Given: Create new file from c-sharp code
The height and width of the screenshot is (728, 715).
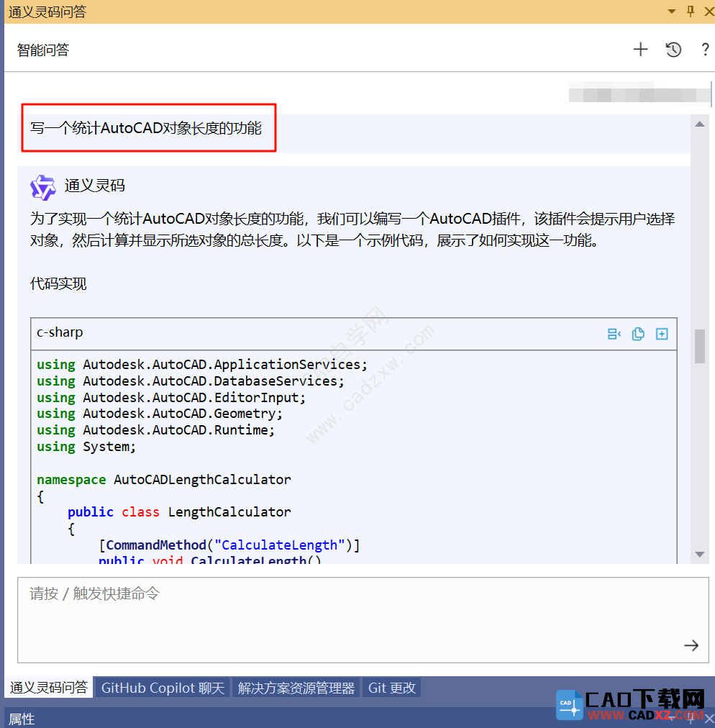Looking at the screenshot, I should [662, 334].
